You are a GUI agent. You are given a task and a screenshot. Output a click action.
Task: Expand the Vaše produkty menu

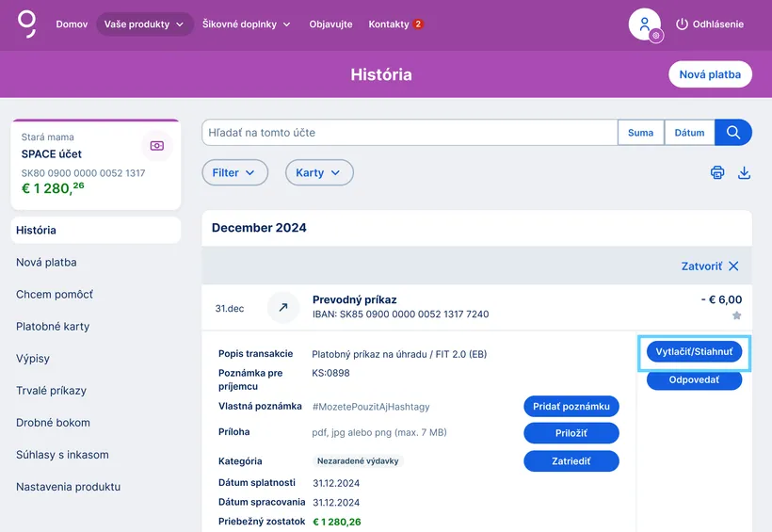tap(144, 24)
